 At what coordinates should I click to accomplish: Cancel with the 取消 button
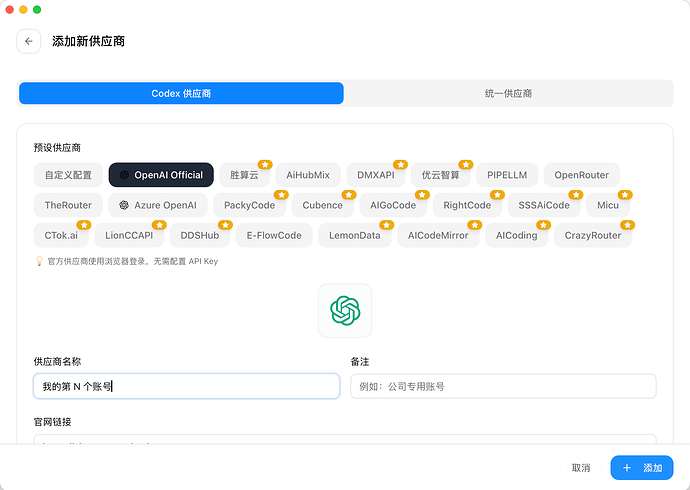(581, 468)
